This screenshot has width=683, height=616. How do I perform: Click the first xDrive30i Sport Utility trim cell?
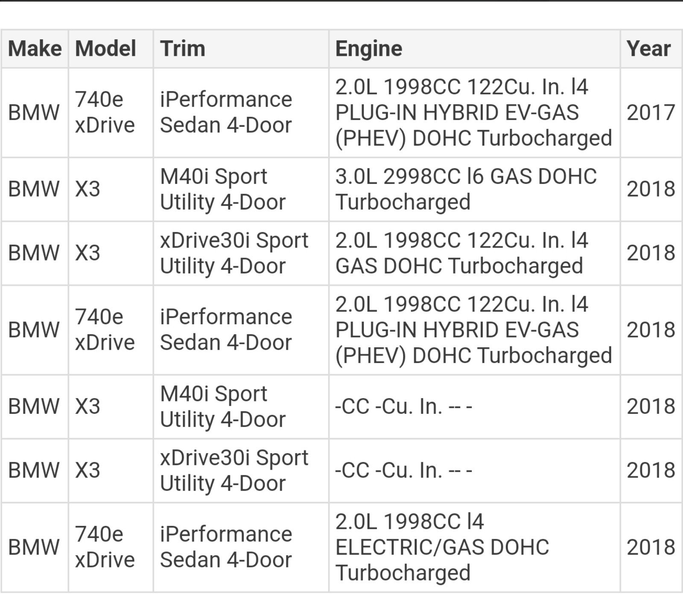[241, 253]
